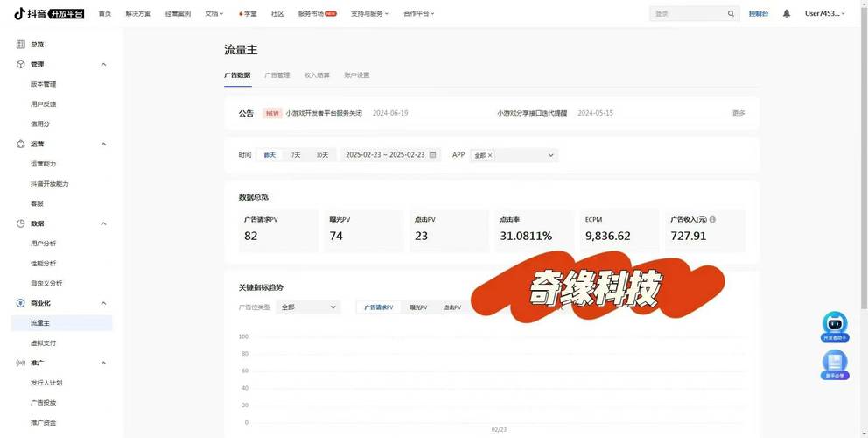Click the 广告收入 727.91 value
868x438 pixels.
click(688, 236)
